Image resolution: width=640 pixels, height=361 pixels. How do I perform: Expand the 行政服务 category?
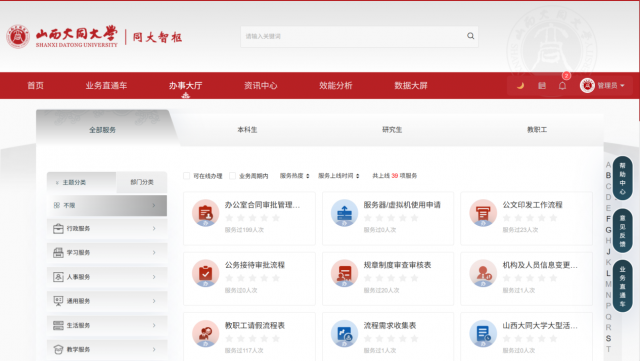107,228
